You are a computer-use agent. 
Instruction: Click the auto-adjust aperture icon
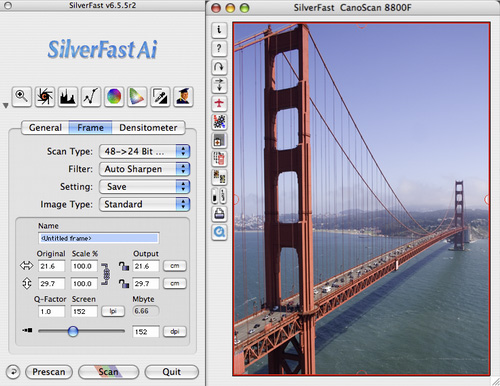[45, 97]
